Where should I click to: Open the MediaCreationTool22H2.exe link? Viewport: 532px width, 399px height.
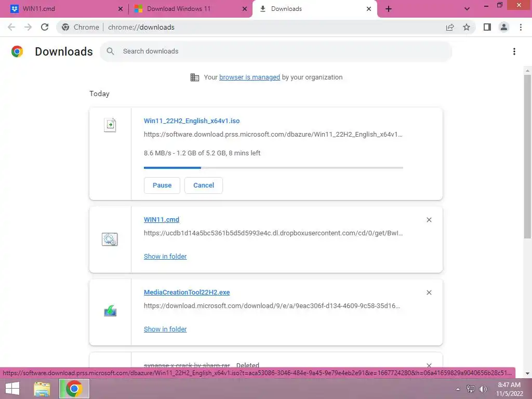coord(187,292)
